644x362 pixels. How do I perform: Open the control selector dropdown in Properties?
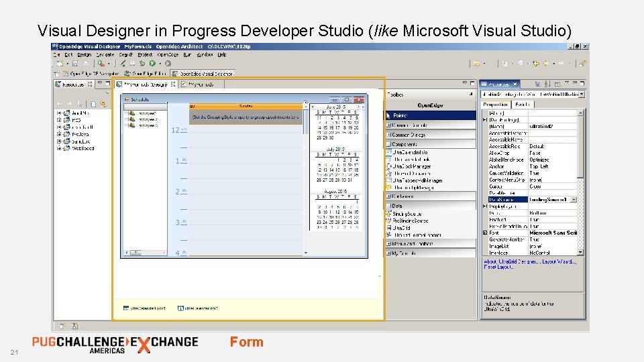582,95
